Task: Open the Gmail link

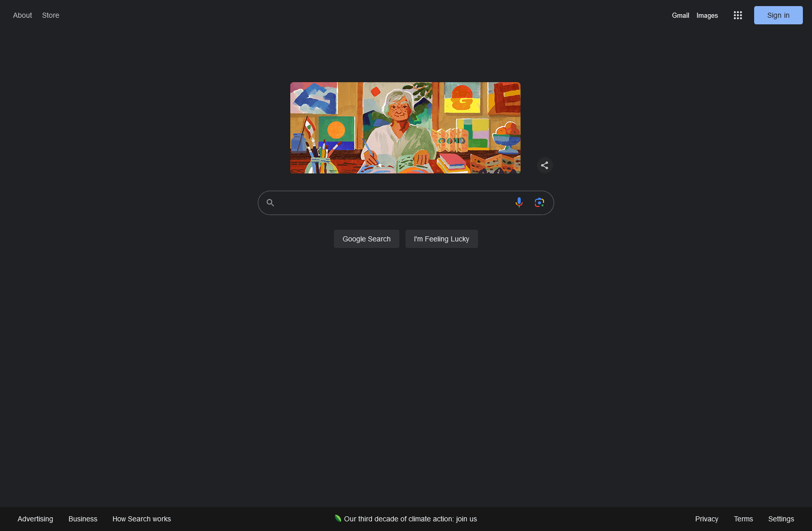Action: click(x=681, y=15)
